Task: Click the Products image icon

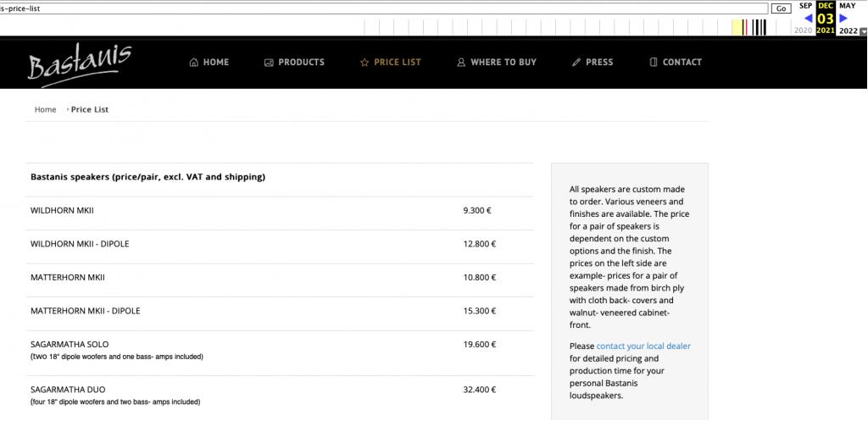Action: click(x=269, y=62)
